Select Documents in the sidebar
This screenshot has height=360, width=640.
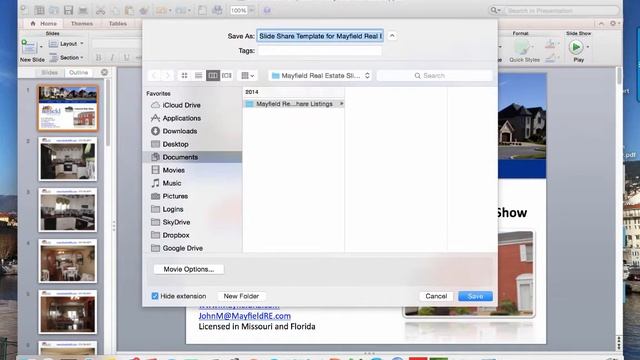(193, 157)
